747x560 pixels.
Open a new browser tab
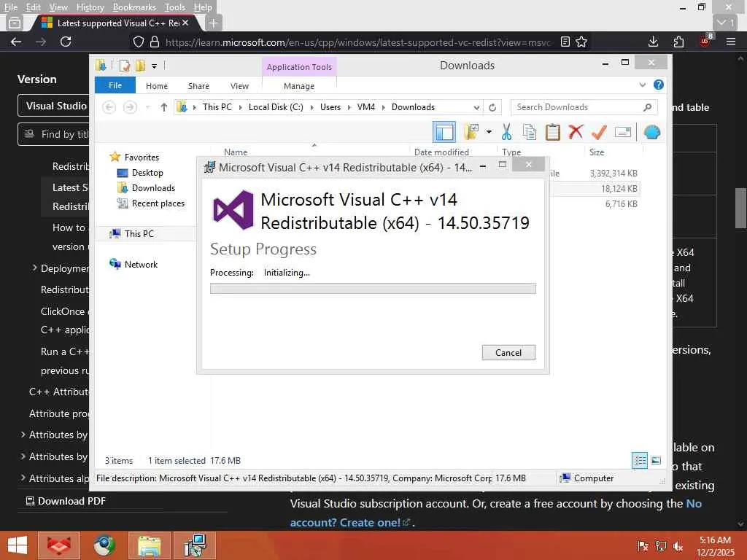pyautogui.click(x=214, y=23)
